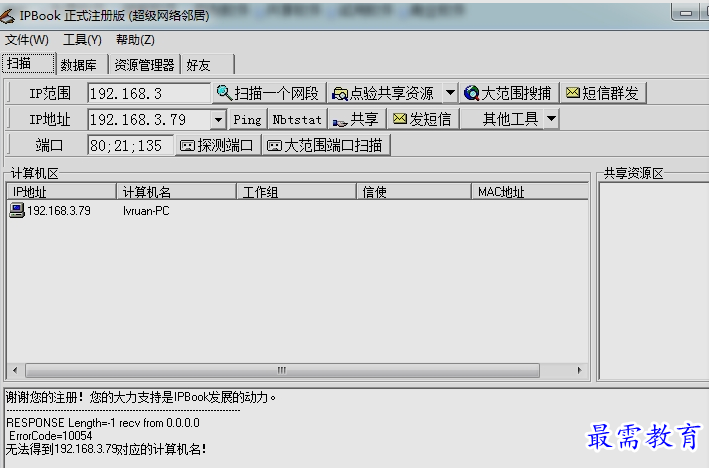Switch to the 好友 tab
This screenshot has height=468, width=709.
(208, 65)
